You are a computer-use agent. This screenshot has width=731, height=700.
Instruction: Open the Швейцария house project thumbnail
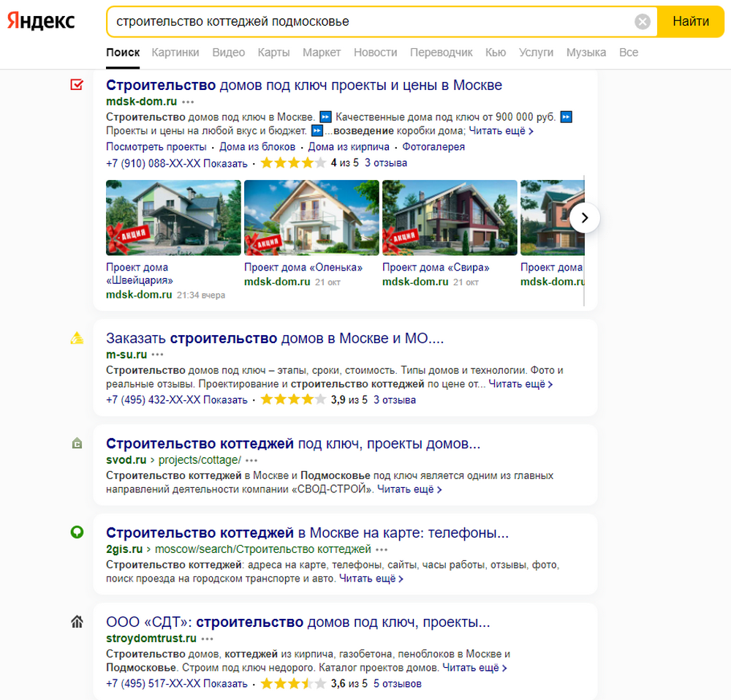click(173, 218)
